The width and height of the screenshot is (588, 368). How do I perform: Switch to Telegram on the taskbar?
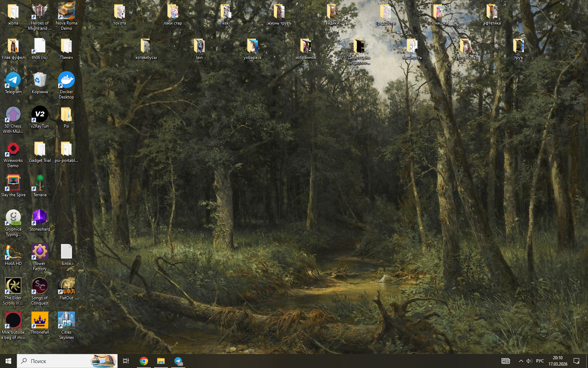click(178, 361)
